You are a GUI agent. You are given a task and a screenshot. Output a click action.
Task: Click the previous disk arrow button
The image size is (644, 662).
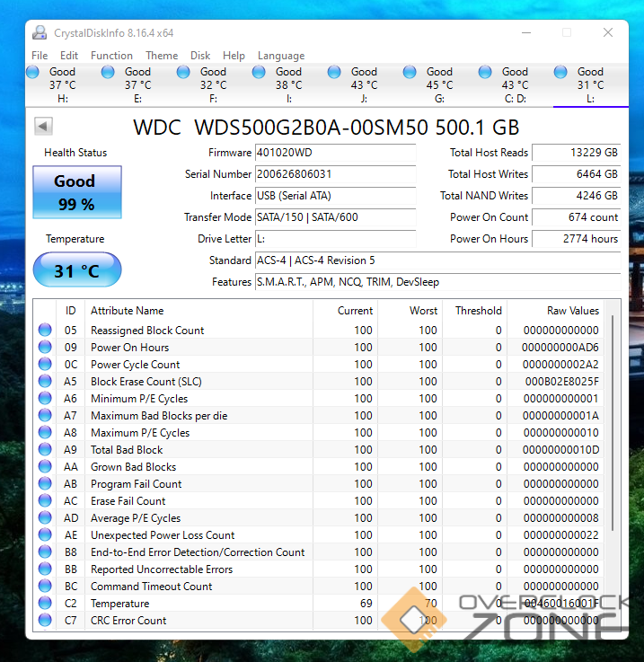(x=43, y=126)
